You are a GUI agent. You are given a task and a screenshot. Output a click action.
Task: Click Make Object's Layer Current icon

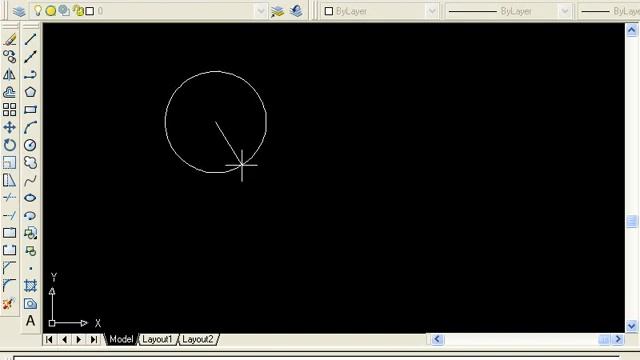click(278, 11)
